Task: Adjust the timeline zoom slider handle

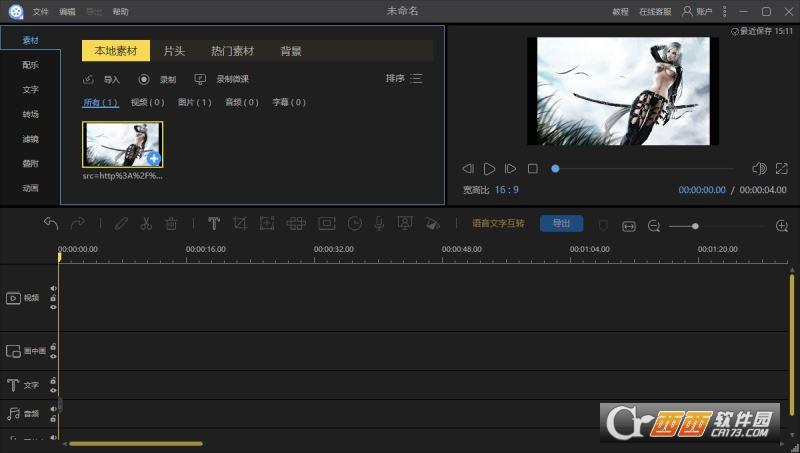Action: point(695,226)
